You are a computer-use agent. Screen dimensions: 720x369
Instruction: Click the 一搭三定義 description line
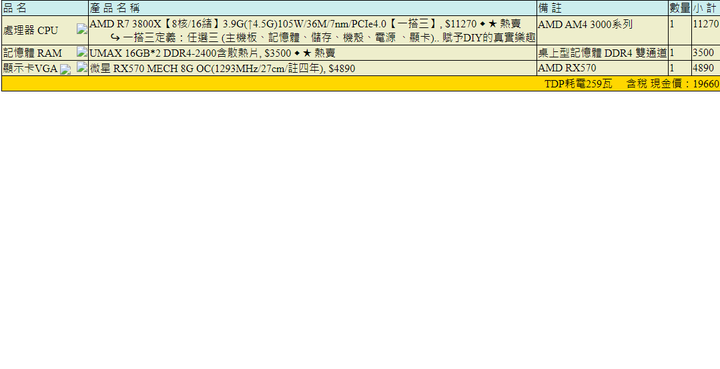[323, 38]
